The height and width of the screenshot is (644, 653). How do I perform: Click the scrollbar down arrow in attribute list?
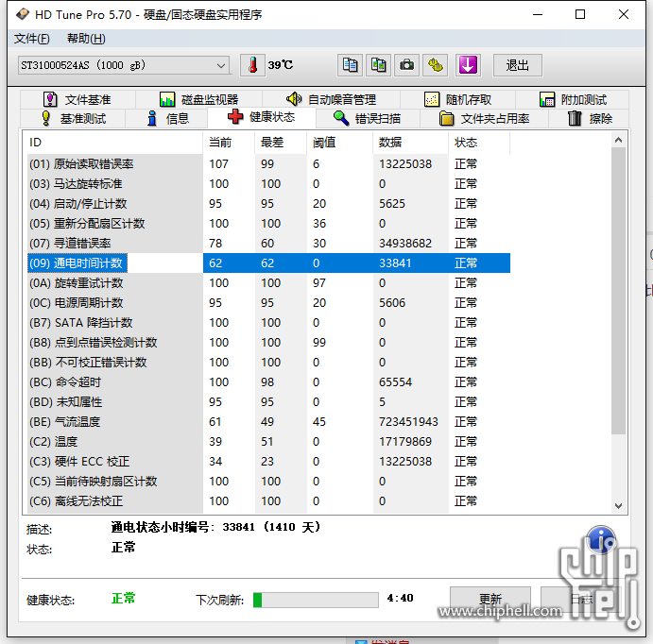tap(618, 506)
